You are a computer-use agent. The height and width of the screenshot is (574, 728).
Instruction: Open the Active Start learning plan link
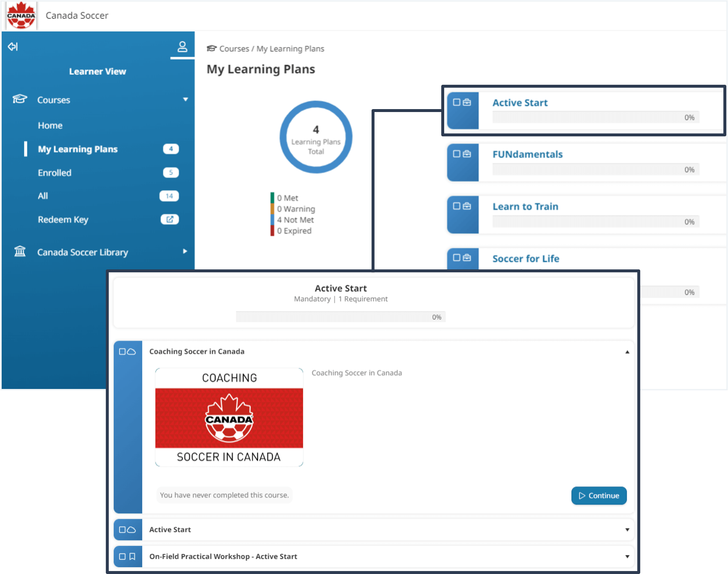pos(520,103)
